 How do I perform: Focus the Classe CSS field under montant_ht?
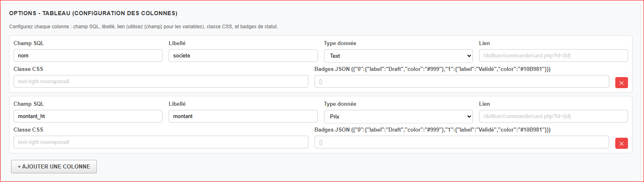(x=161, y=142)
